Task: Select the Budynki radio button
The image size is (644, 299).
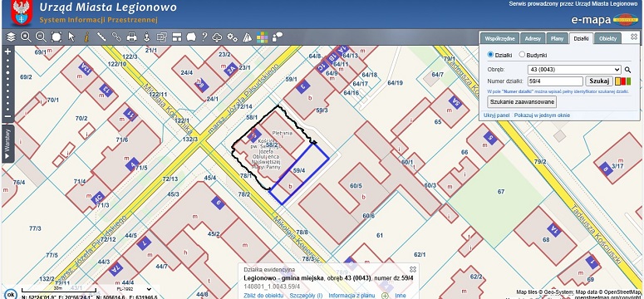Action: [522, 55]
